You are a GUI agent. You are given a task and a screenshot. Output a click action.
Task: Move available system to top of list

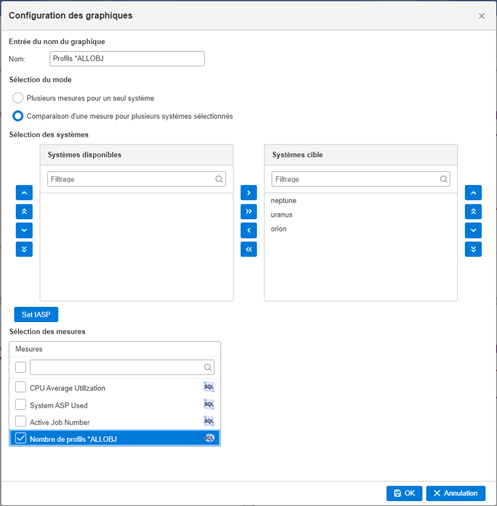click(x=24, y=211)
